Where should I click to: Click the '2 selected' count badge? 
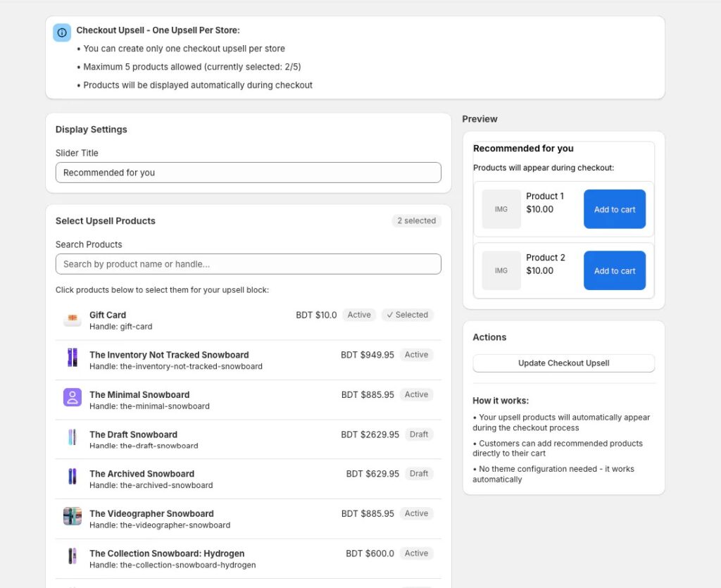click(x=416, y=221)
